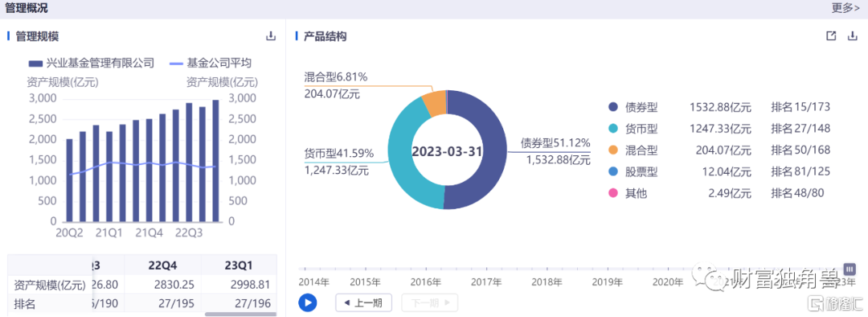
Task: Click the 23Q1 column header
Action: coord(239,265)
